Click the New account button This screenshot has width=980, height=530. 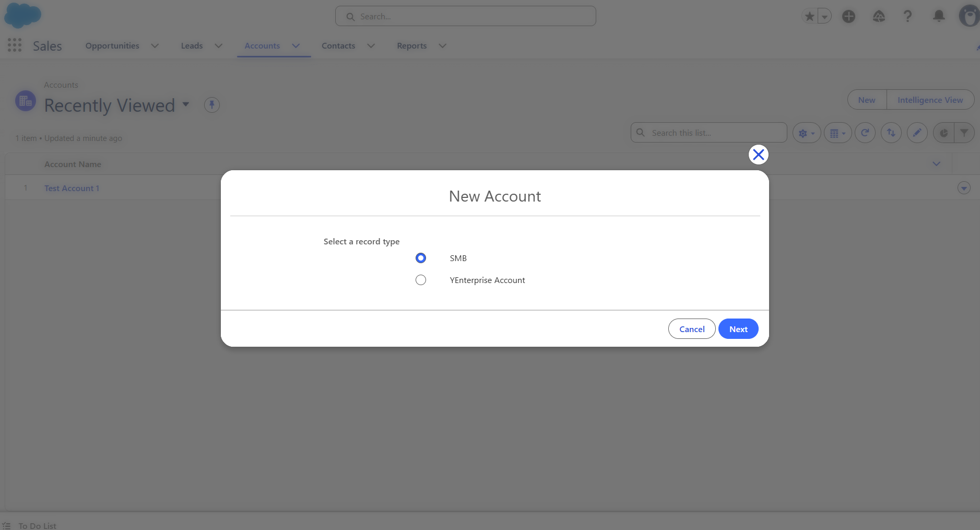click(x=867, y=100)
